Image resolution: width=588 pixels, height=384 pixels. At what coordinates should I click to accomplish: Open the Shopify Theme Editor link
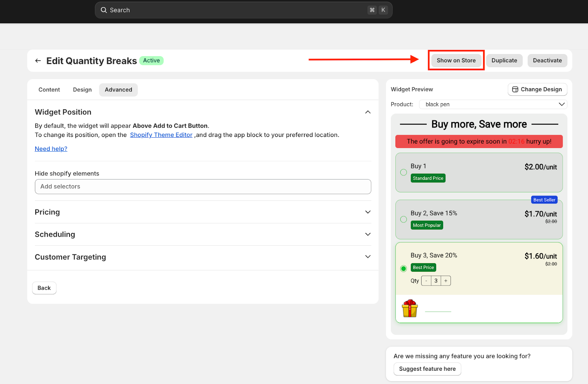point(161,135)
